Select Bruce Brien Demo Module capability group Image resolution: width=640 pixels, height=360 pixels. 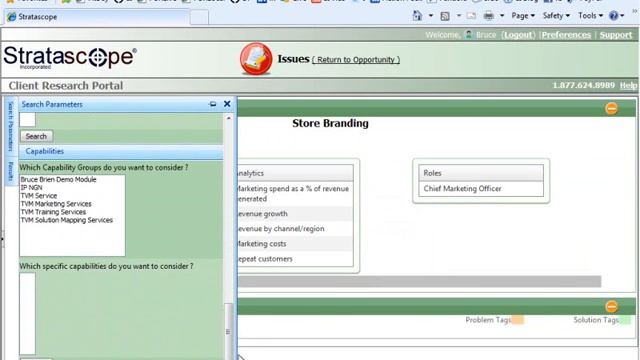click(58, 180)
